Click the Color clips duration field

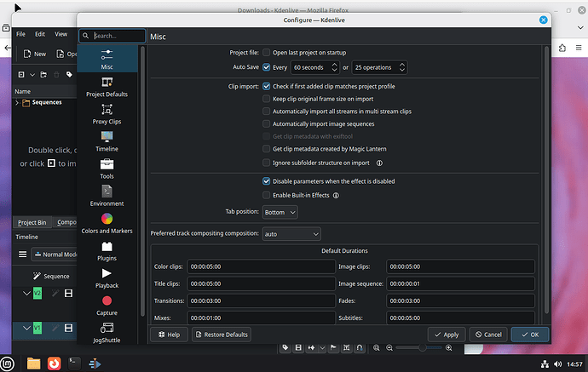[x=260, y=266]
